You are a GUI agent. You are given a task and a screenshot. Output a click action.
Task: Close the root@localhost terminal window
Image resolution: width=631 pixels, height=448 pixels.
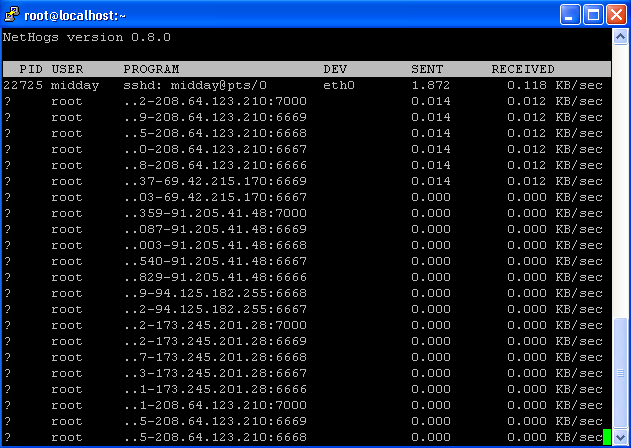(617, 15)
